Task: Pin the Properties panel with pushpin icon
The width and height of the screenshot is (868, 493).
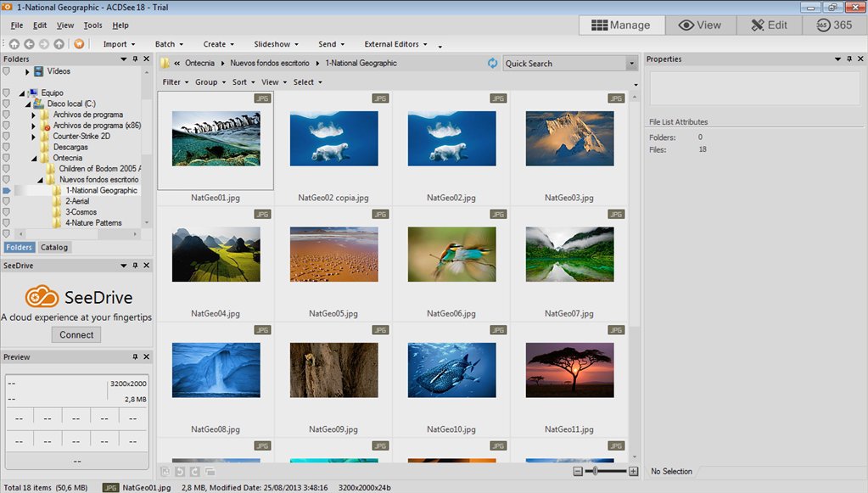Action: [x=849, y=59]
